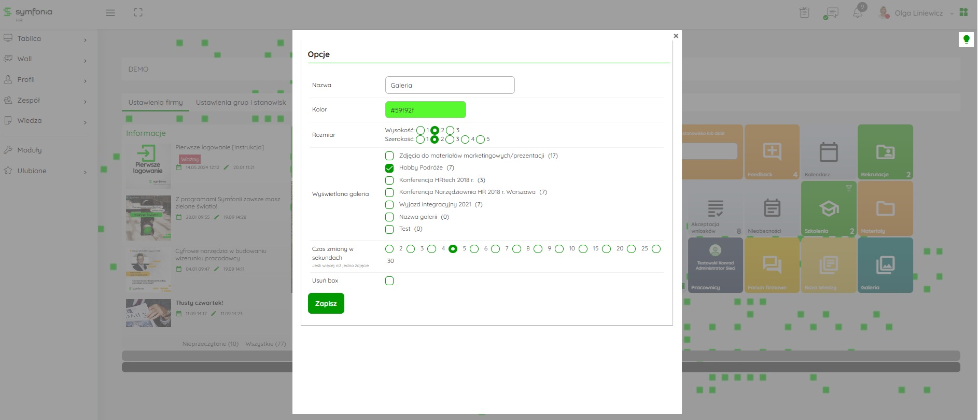Open the Kalendarz tile
This screenshot has height=420, width=980.
pos(828,152)
